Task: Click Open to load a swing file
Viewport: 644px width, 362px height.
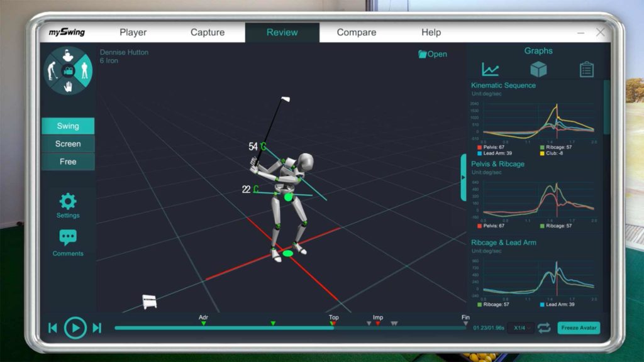Action: [433, 54]
